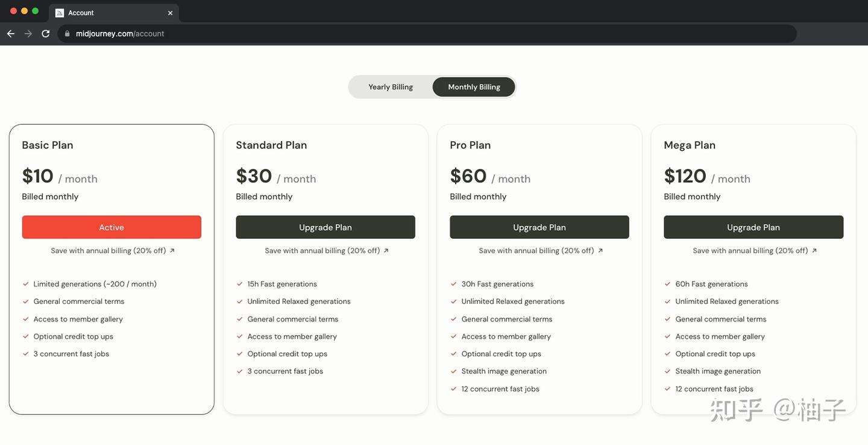Click arrow icon beside Basic annual billing
Viewport: 868px width, 445px height.
(x=172, y=251)
